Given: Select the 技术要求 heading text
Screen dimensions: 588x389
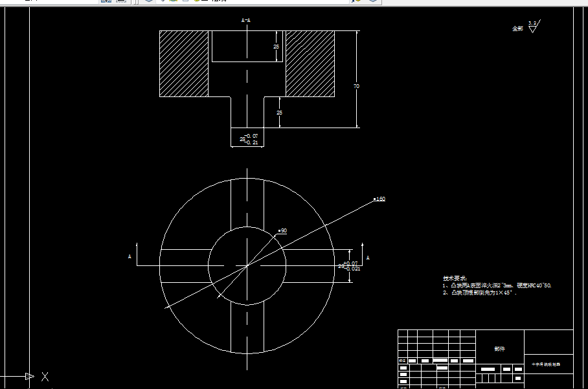Looking at the screenshot, I should coord(455,278).
